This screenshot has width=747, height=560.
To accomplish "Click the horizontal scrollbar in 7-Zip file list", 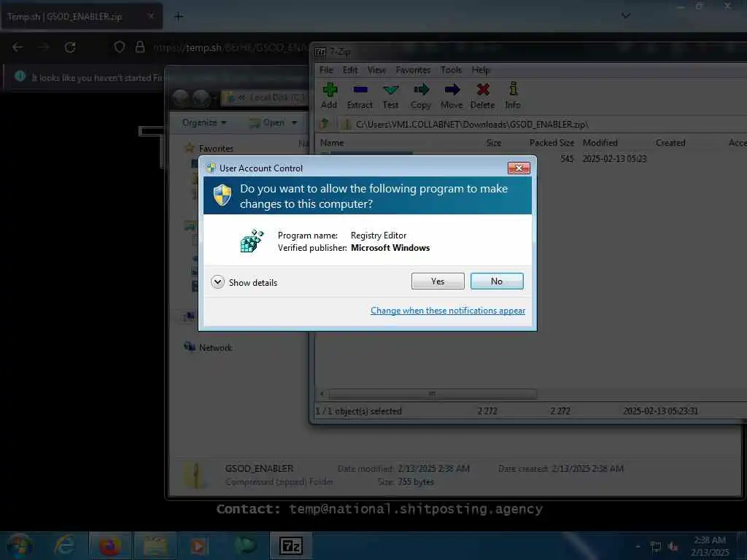I will pos(432,394).
